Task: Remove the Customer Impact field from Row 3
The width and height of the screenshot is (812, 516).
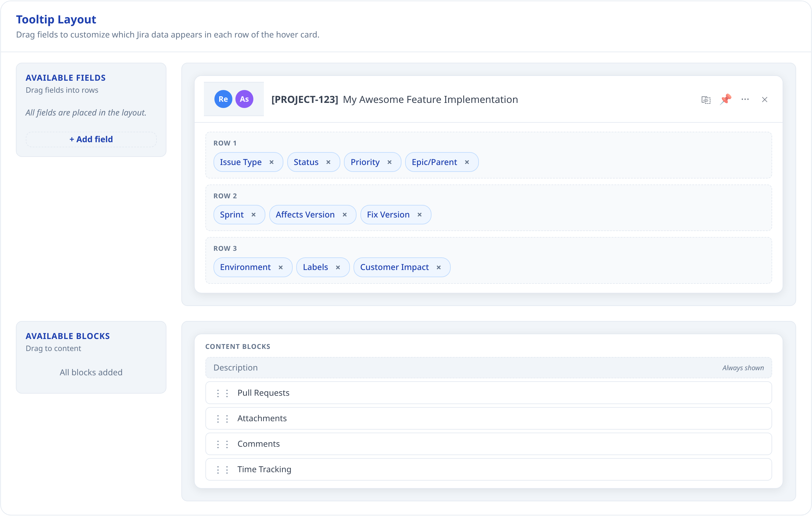Action: click(439, 267)
